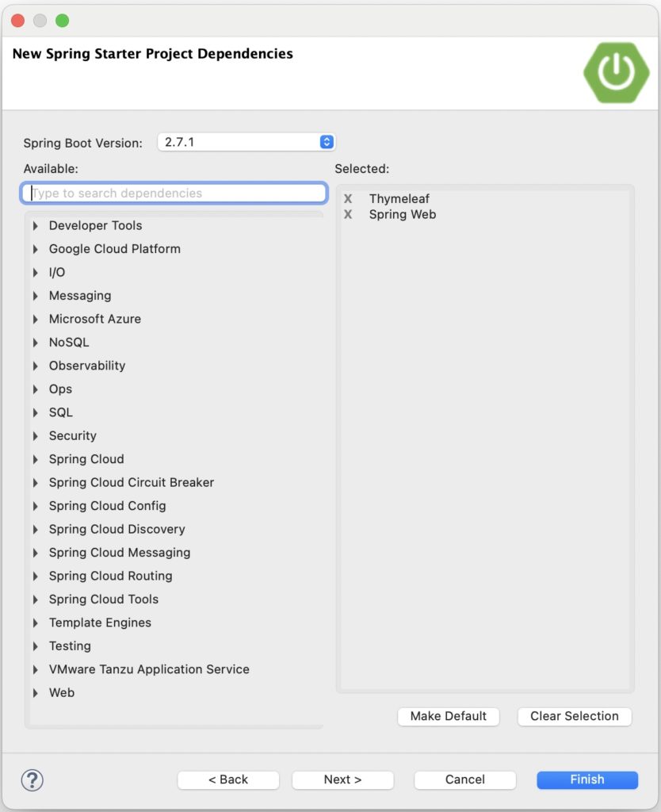Return with the Back button
This screenshot has width=661, height=812.
pyautogui.click(x=228, y=779)
